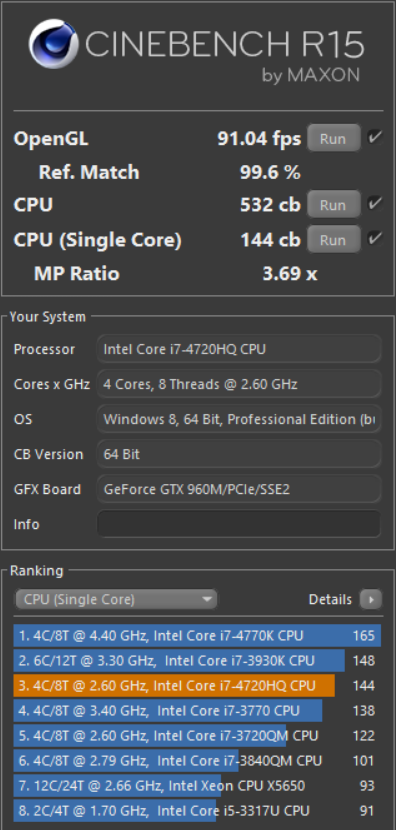396x830 pixels.
Task: Run the CPU benchmark
Action: 333,205
